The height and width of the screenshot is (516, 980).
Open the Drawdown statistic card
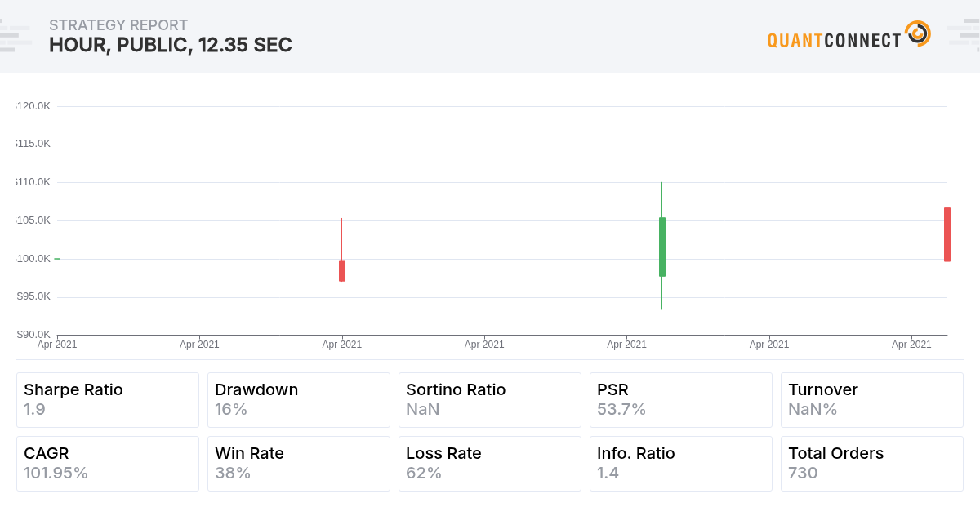[x=299, y=400]
